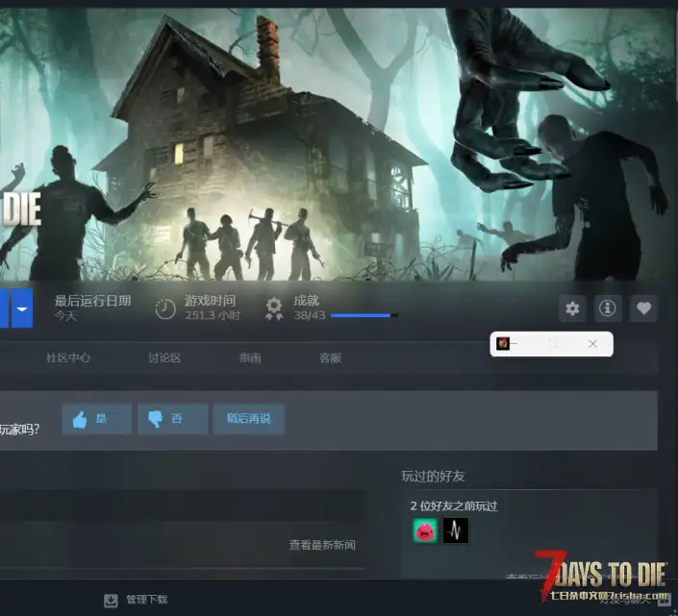Click the achievements badge icon
The width and height of the screenshot is (678, 616).
pos(275,308)
